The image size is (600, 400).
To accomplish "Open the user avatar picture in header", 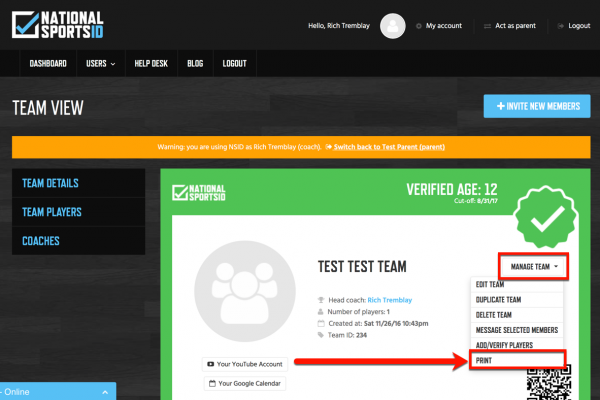I will 393,26.
